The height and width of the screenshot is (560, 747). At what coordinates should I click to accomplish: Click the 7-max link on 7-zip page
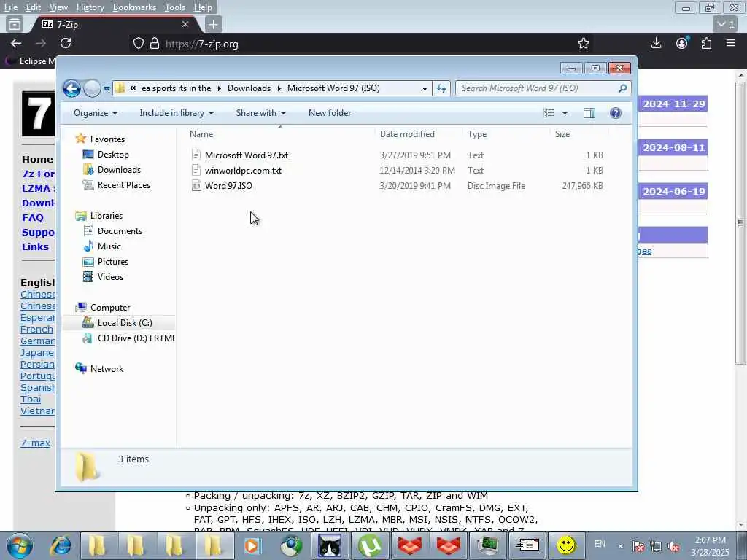[35, 443]
